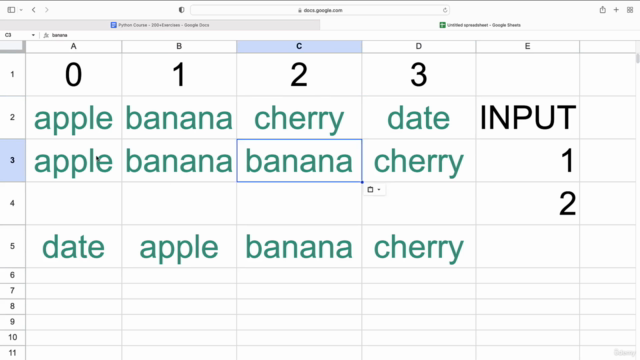The height and width of the screenshot is (360, 640).
Task: Go back with the browser back arrow
Action: tap(33, 10)
